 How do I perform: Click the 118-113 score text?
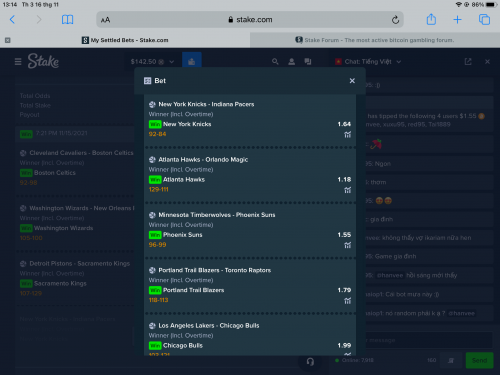pyautogui.click(x=159, y=300)
